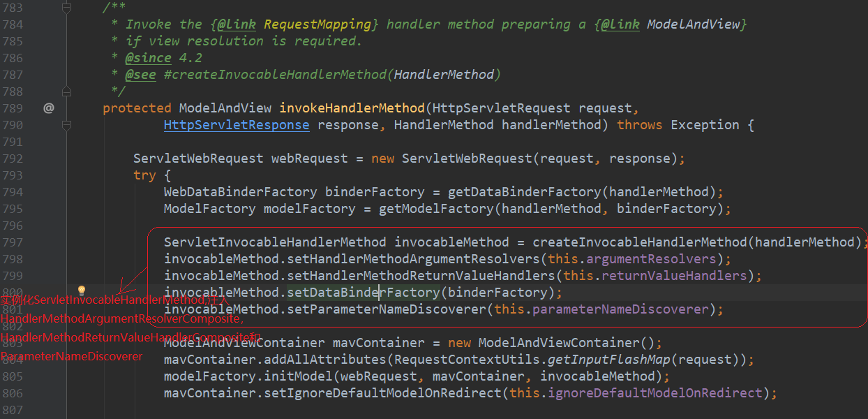Click the @since 4.2 Javadoc tag
Screen dimensions: 868x419
148,58
